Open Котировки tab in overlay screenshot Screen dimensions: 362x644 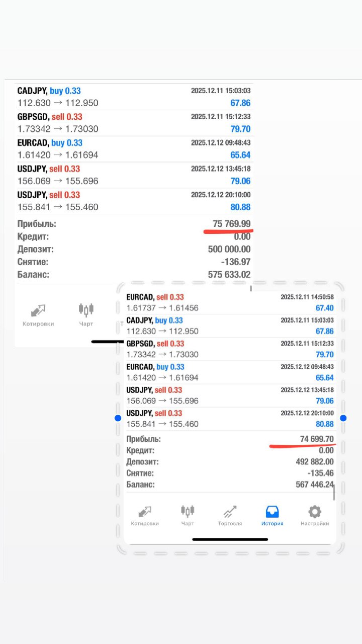coord(145,516)
